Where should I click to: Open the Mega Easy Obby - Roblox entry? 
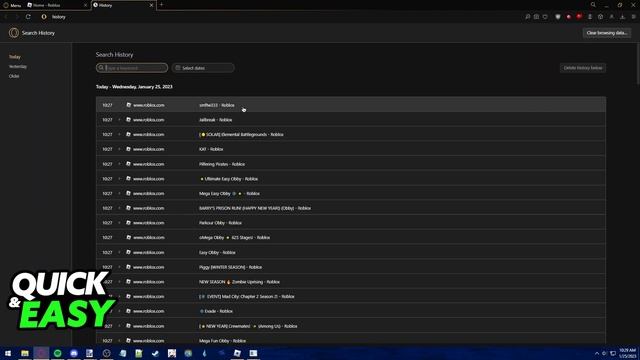tap(351, 193)
